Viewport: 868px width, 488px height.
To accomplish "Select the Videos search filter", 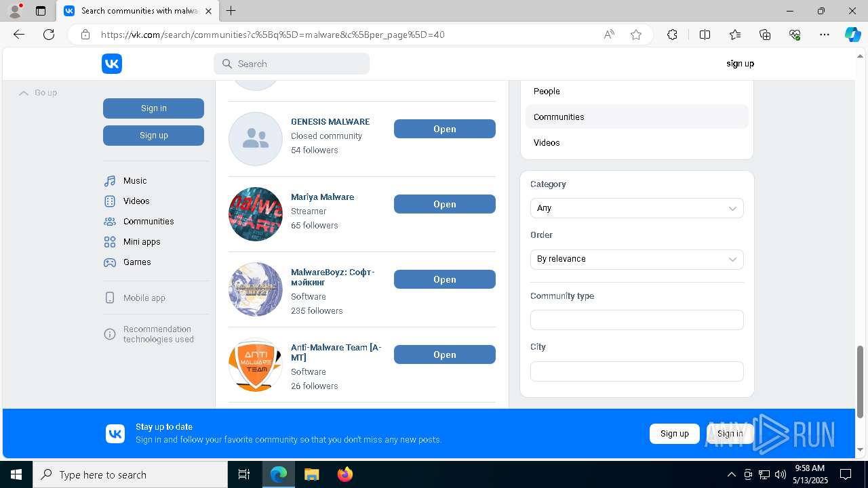I will click(637, 143).
